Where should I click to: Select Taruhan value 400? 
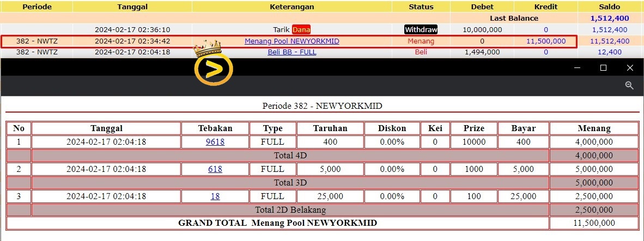click(330, 142)
